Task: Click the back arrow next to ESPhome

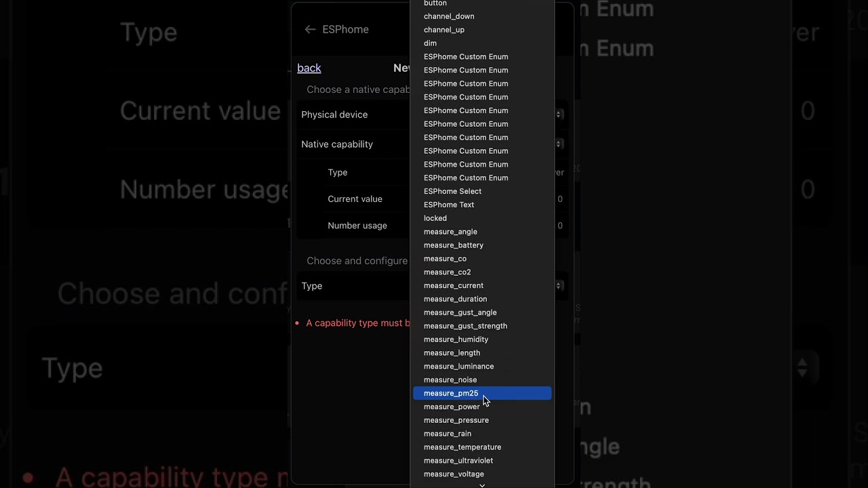Action: tap(310, 29)
